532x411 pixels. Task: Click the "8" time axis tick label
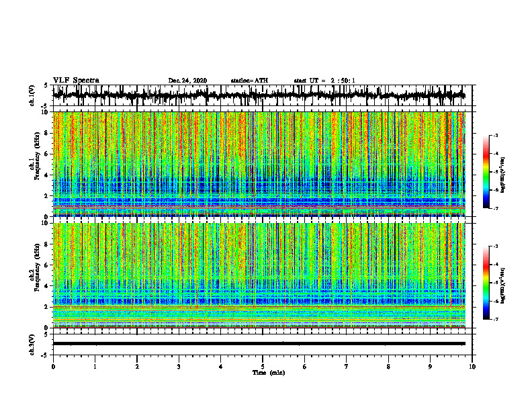[x=388, y=367]
